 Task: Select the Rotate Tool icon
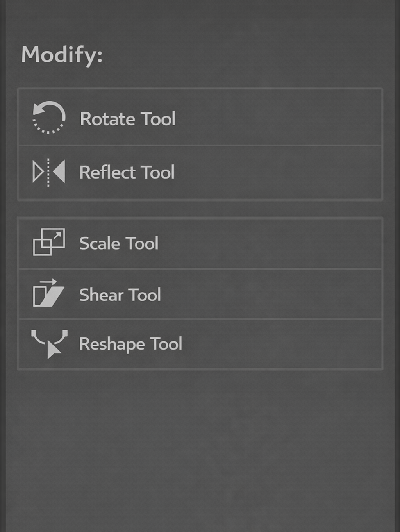[x=49, y=118]
